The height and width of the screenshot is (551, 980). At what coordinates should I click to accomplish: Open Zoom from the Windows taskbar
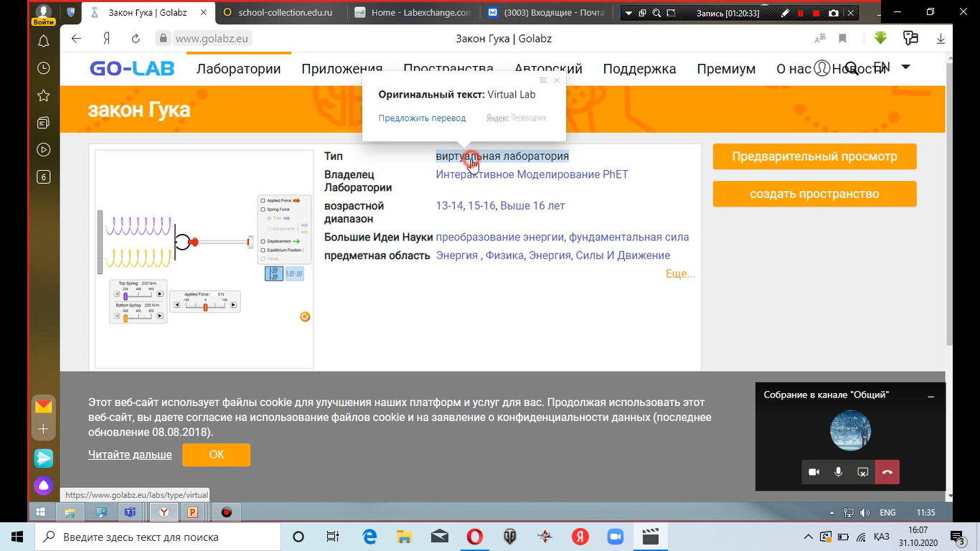click(x=616, y=537)
